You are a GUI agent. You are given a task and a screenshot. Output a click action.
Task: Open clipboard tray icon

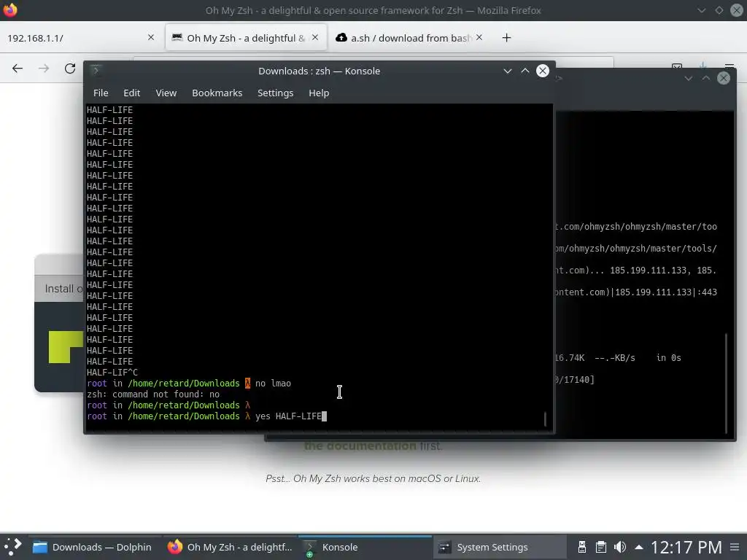(x=601, y=547)
